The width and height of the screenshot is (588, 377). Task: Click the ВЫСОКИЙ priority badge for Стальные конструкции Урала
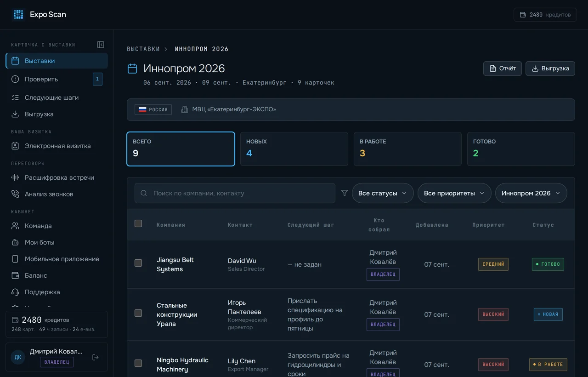click(x=493, y=314)
